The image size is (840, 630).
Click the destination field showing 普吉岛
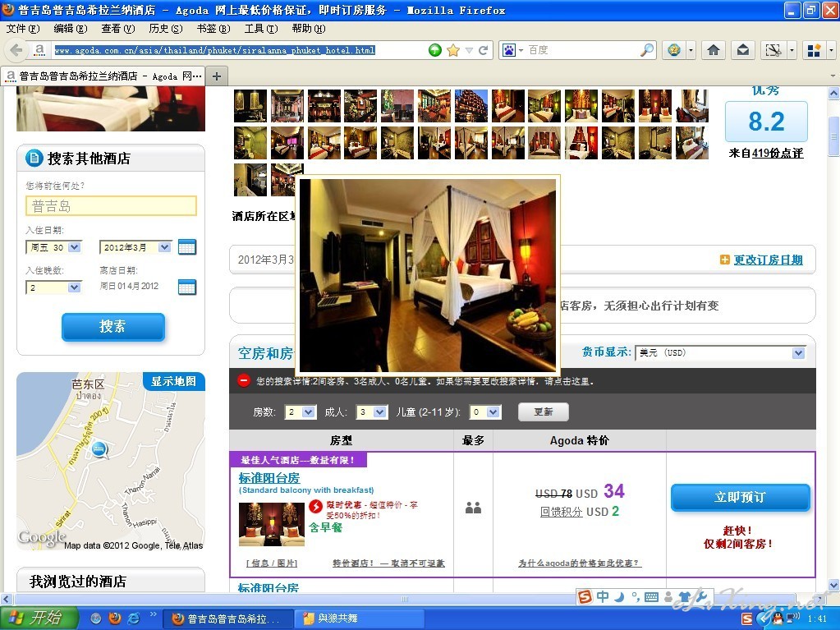pyautogui.click(x=111, y=205)
